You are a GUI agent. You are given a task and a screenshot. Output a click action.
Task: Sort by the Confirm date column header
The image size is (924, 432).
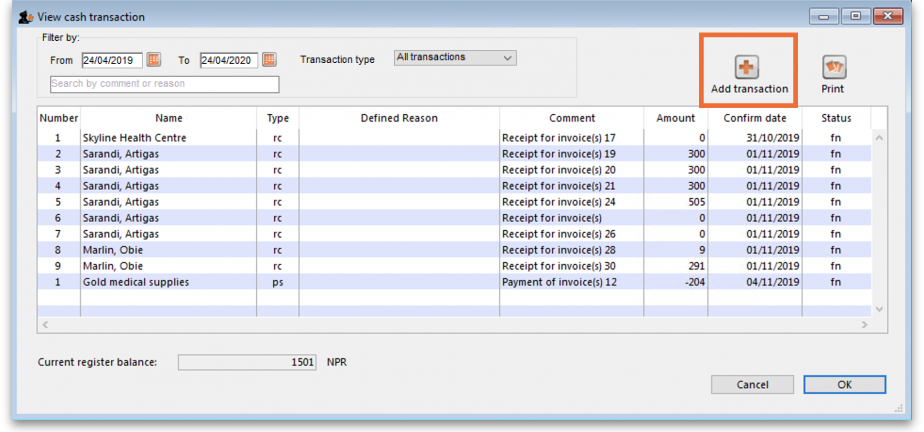tap(755, 118)
